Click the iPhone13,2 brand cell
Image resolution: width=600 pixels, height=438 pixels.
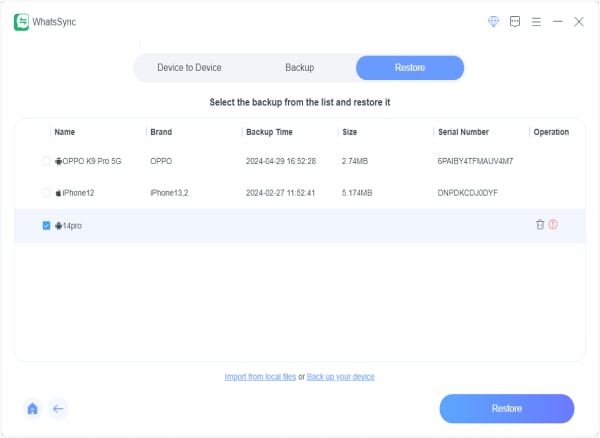169,193
